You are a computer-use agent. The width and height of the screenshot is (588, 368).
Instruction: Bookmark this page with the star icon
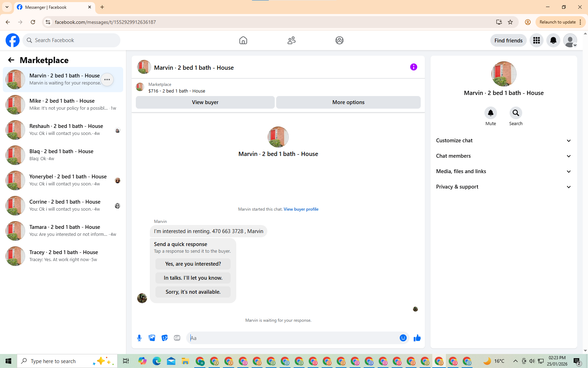(510, 22)
